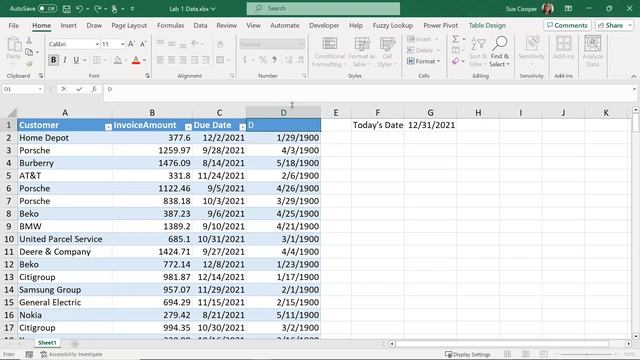Open the Due Date column filter dropdown
The image size is (640, 360).
(242, 127)
